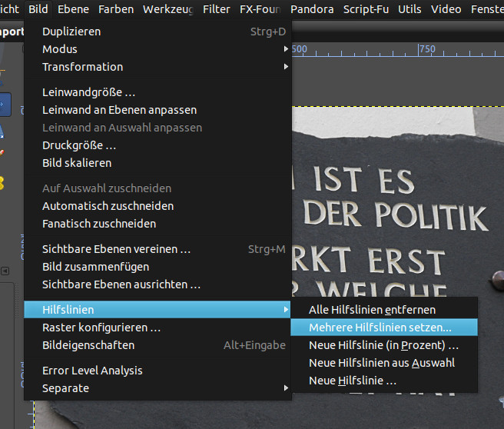
Task: Open the Werkzeug menu
Action: 167,9
